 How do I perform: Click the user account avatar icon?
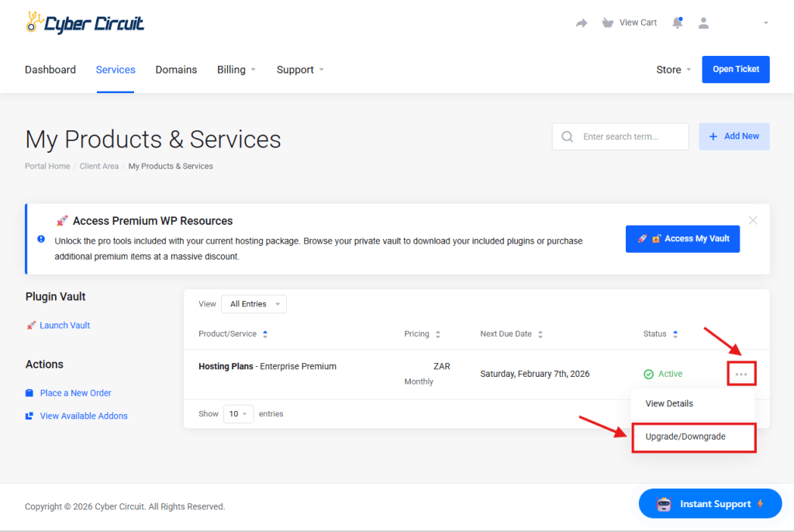(703, 23)
